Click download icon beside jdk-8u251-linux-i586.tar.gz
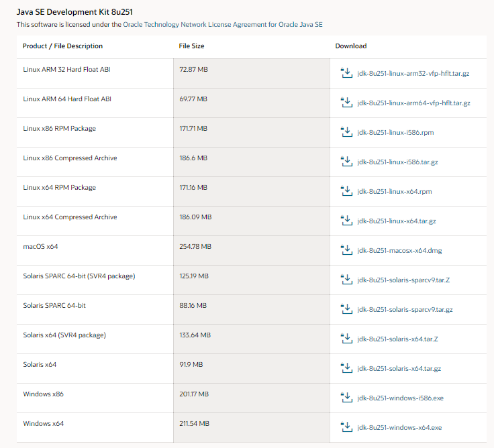This screenshot has width=494, height=448. (x=346, y=162)
